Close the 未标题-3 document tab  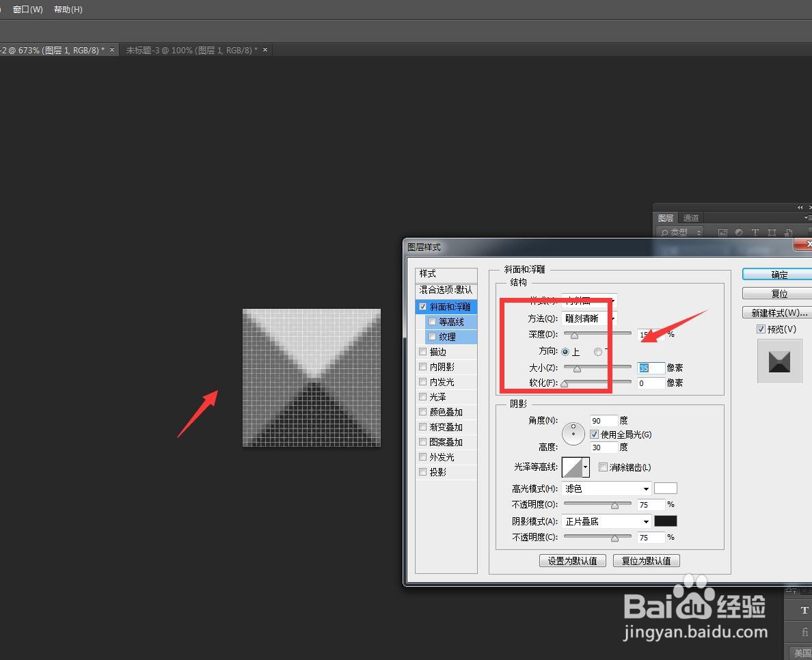[x=265, y=50]
